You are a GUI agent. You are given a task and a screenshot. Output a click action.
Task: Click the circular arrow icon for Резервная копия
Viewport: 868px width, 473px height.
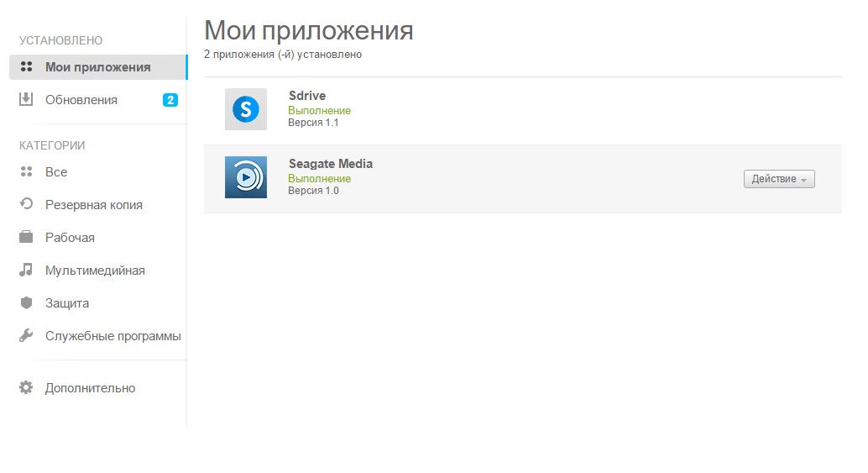(x=26, y=204)
